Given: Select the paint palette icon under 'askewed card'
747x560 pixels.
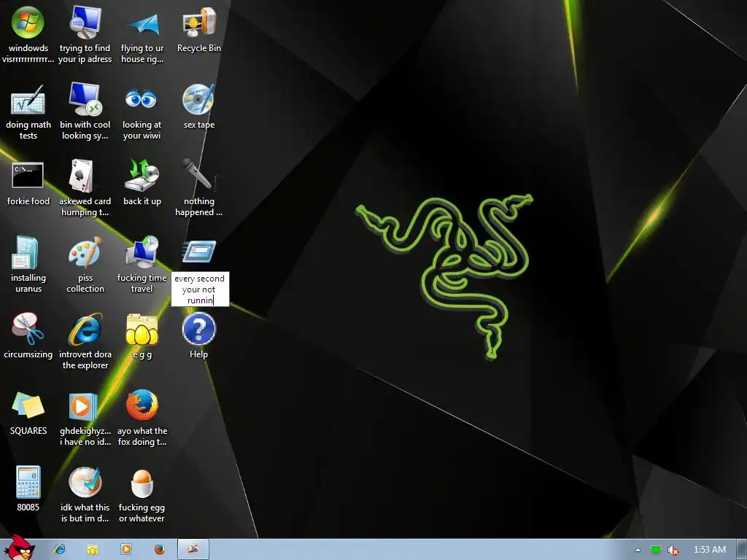Looking at the screenshot, I should click(x=85, y=252).
